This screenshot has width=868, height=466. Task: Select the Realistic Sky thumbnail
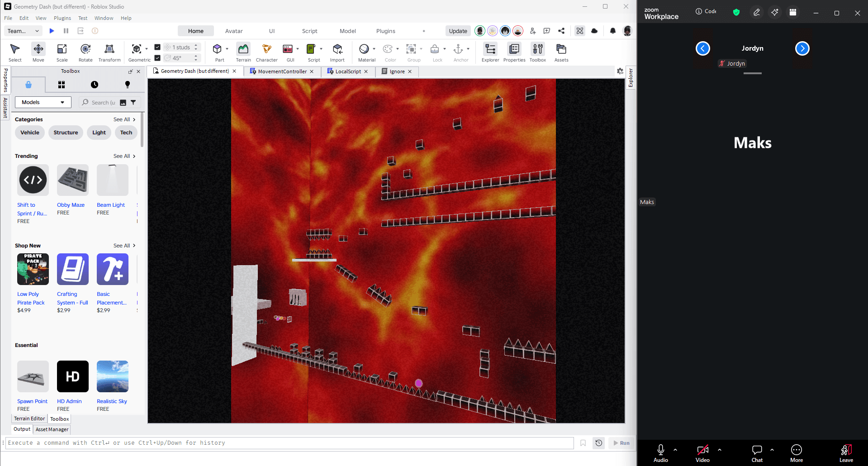click(x=113, y=376)
